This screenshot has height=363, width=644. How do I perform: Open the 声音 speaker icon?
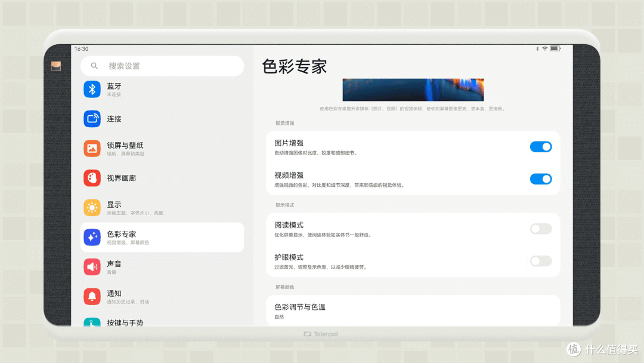92,267
